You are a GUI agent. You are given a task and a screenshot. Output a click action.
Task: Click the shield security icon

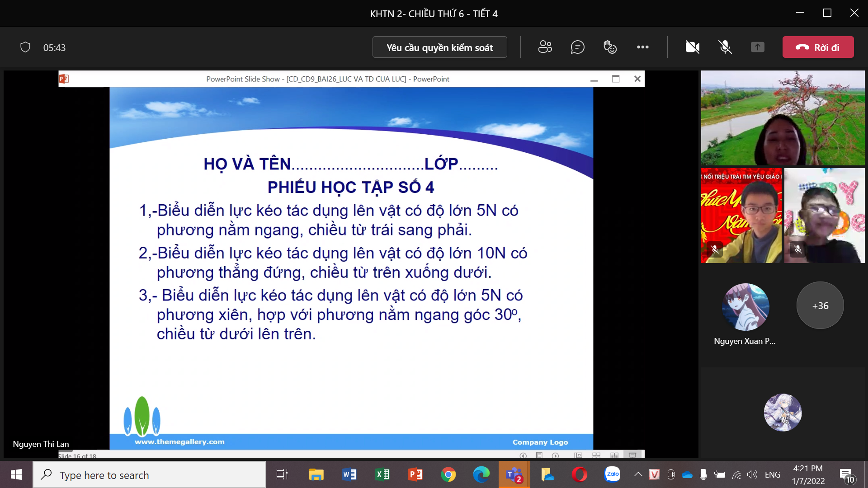coord(25,47)
